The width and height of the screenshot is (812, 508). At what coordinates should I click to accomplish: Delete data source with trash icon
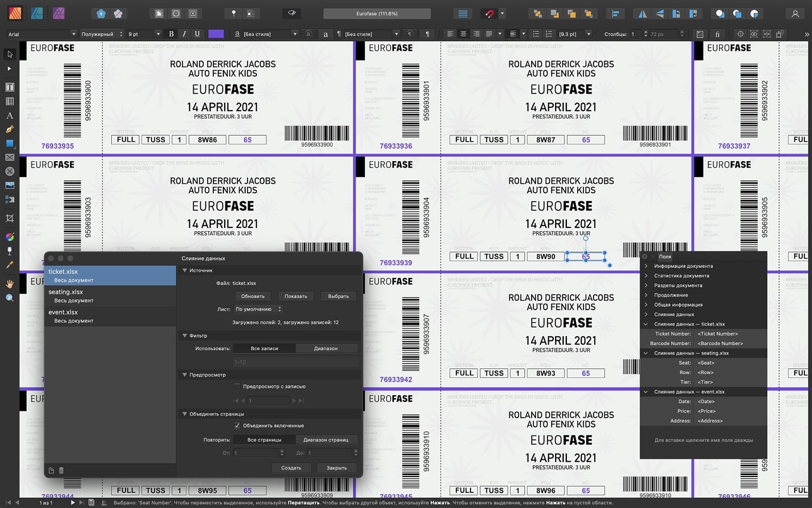tap(61, 470)
